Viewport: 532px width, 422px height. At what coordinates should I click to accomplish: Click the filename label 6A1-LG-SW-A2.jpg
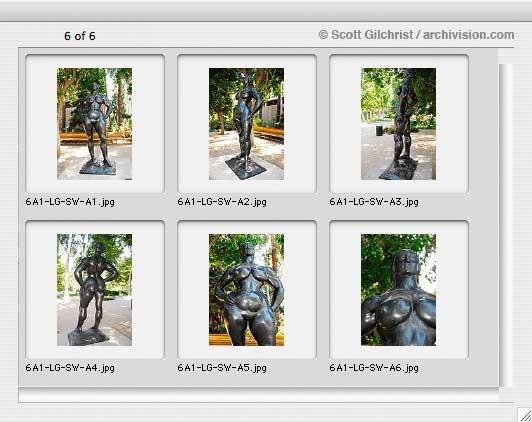pyautogui.click(x=222, y=202)
